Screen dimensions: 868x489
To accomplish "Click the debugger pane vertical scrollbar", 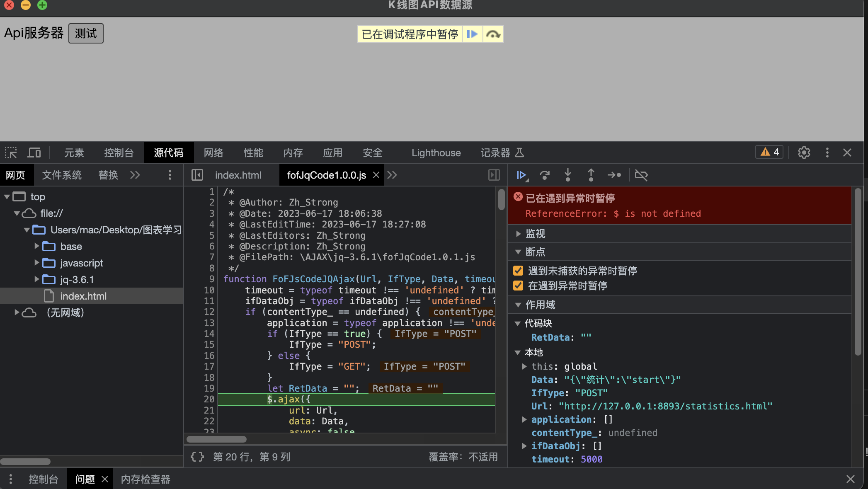I will (858, 271).
